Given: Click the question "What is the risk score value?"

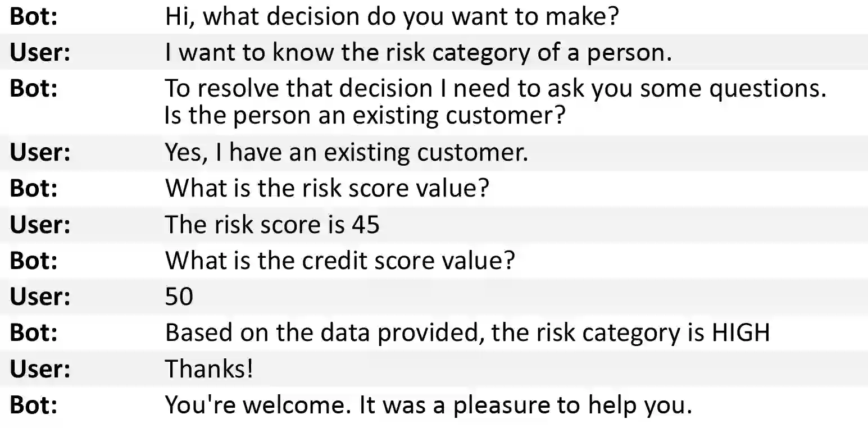Looking at the screenshot, I should point(326,188).
